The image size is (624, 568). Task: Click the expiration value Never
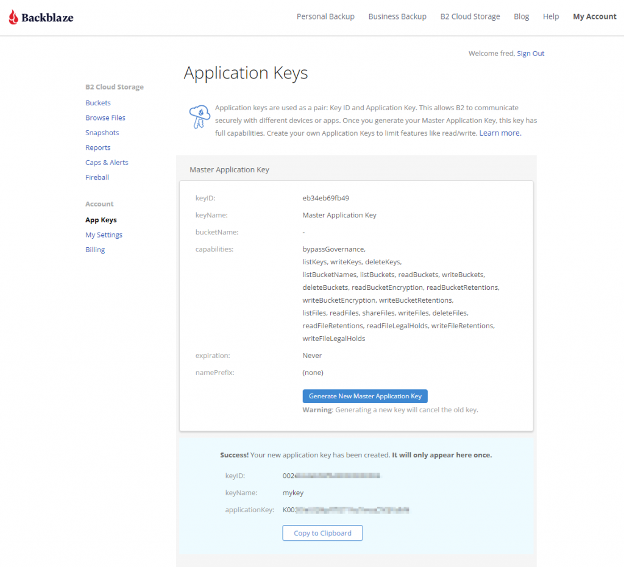pyautogui.click(x=312, y=355)
